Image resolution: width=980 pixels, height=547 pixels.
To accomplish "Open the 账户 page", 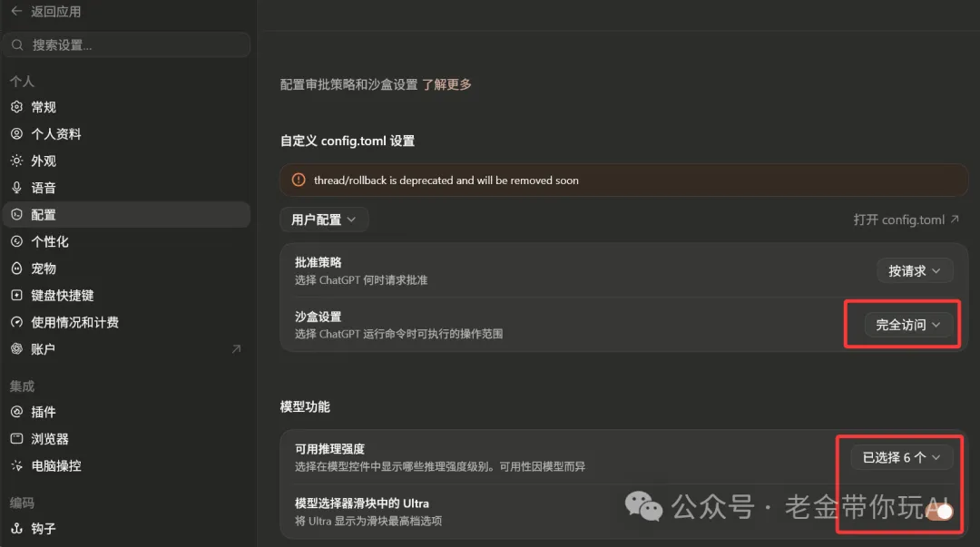I will coord(127,349).
